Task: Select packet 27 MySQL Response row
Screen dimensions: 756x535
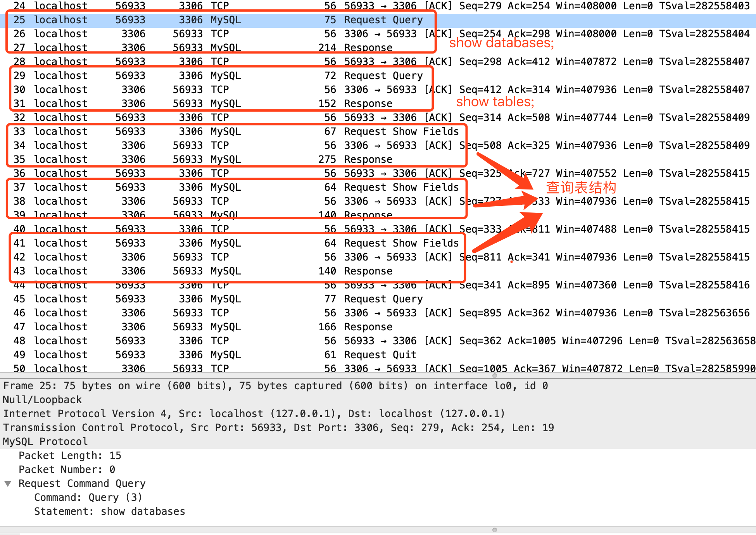Action: coord(378,48)
